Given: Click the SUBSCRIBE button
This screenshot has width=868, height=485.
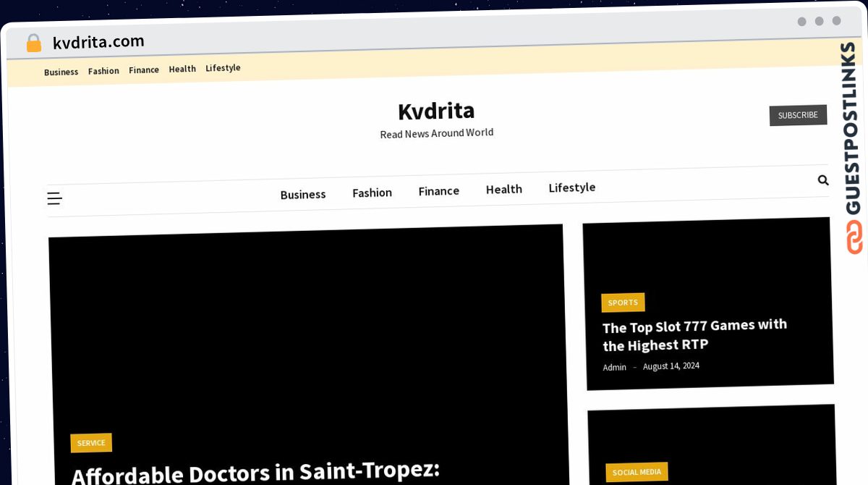Looking at the screenshot, I should (798, 115).
